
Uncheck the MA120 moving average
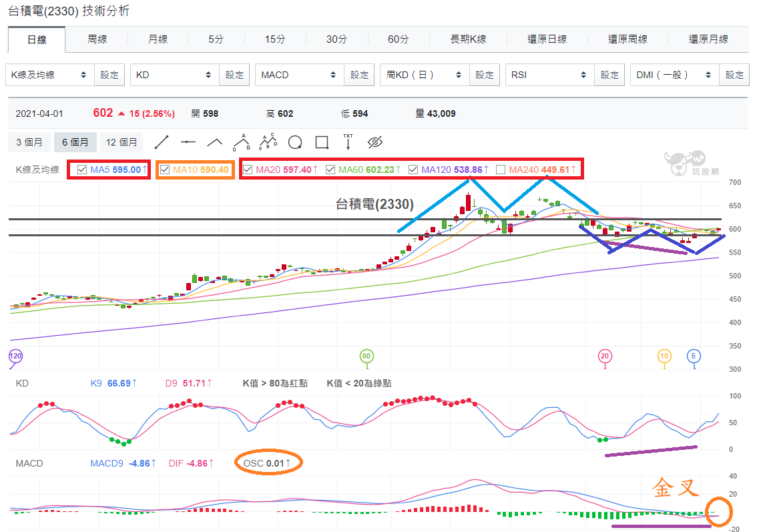413,170
